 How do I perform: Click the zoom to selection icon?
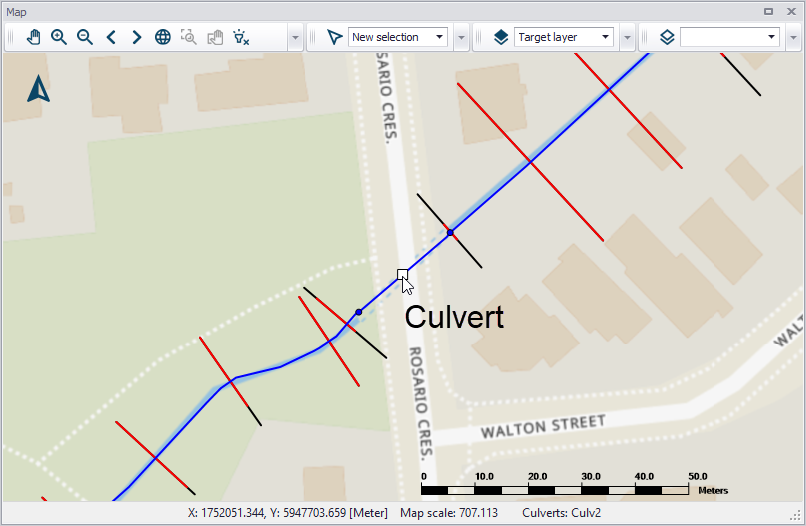coord(189,37)
